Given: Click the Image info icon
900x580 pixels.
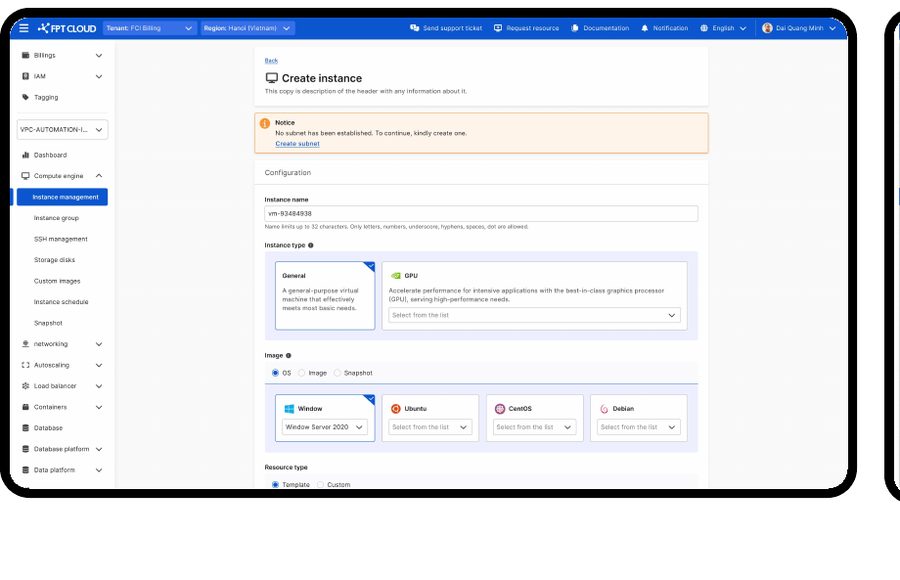Looking at the screenshot, I should (288, 355).
